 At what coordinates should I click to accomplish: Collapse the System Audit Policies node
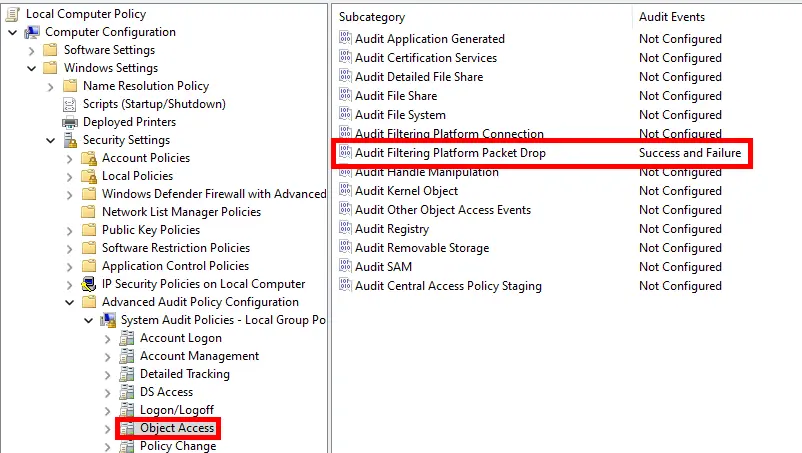tap(88, 320)
